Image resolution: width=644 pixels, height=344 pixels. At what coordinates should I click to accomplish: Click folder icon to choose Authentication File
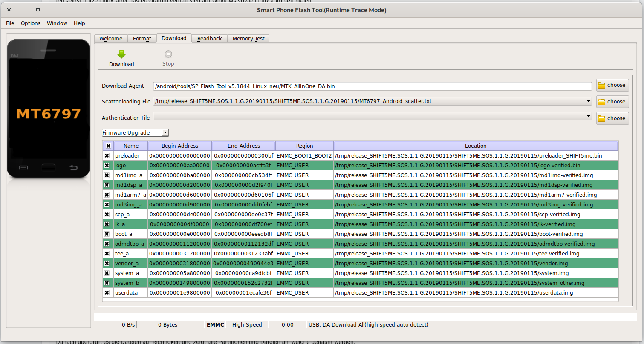pyautogui.click(x=601, y=118)
